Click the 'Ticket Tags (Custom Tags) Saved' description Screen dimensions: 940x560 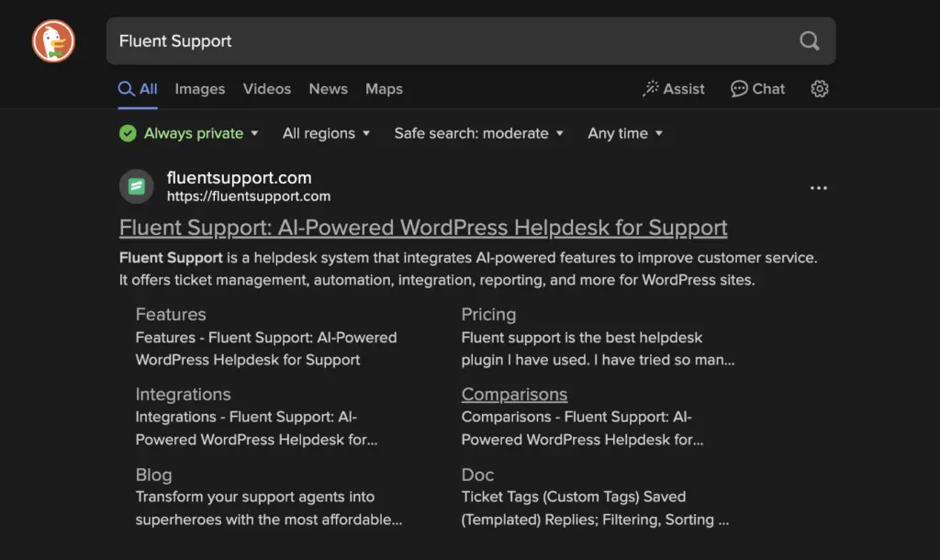click(x=595, y=508)
